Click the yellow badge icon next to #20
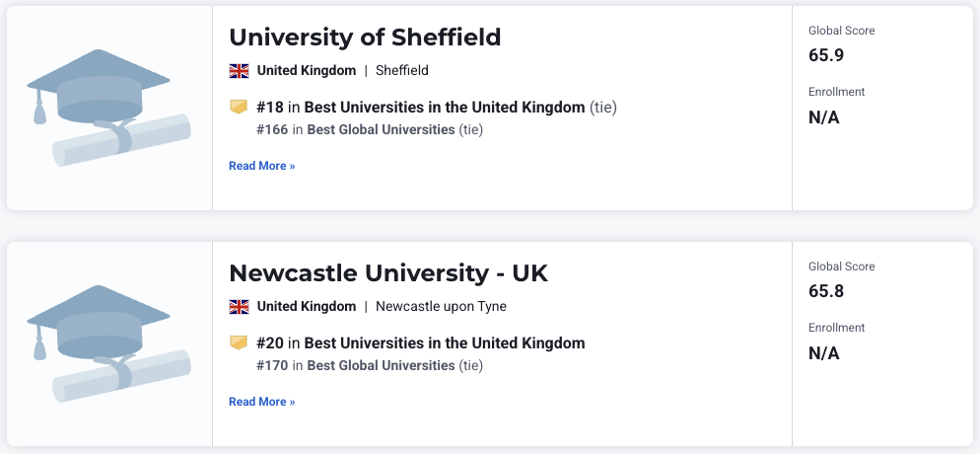Screen dimensions: 980x454 (x=239, y=342)
